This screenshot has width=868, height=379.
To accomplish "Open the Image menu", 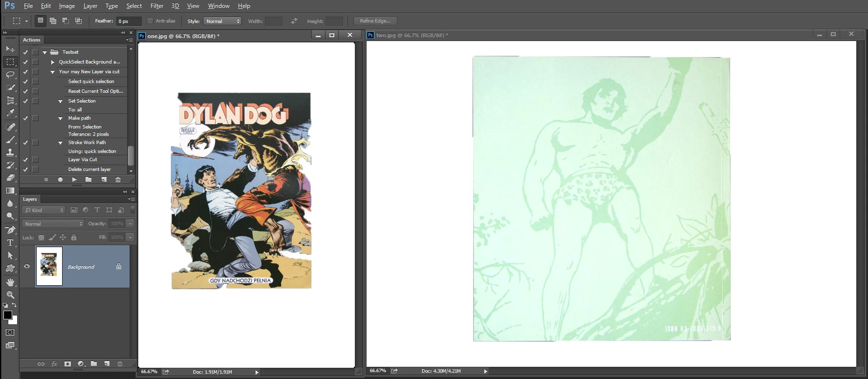I will pyautogui.click(x=67, y=6).
